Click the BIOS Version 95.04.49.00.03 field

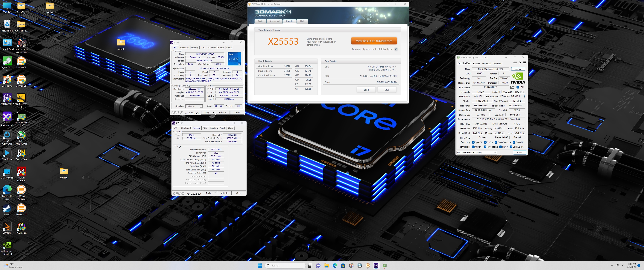490,87
